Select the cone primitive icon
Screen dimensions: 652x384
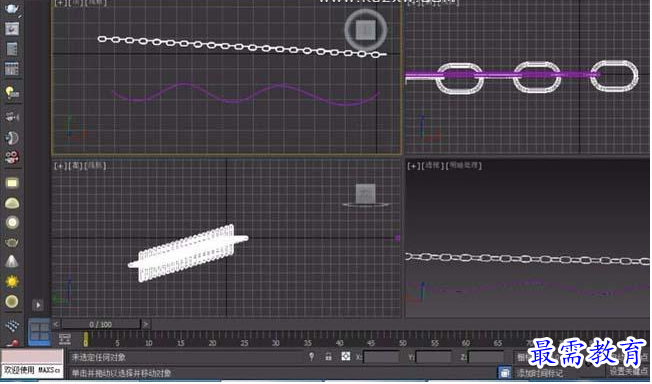pos(12,262)
